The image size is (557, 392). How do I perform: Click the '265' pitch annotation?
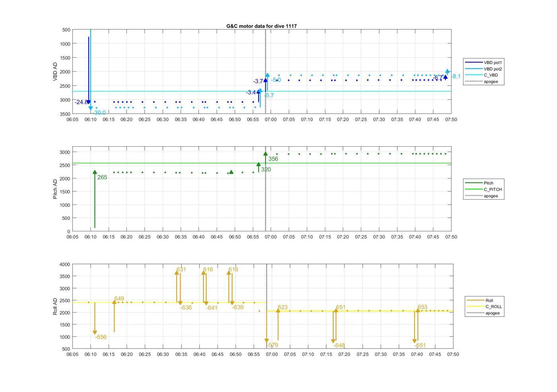pyautogui.click(x=102, y=177)
